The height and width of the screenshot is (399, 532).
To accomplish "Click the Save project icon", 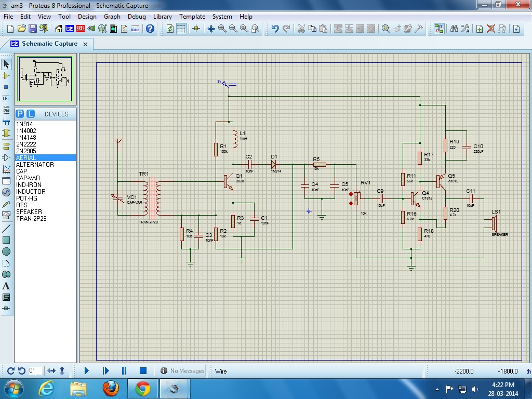I will coord(33,29).
